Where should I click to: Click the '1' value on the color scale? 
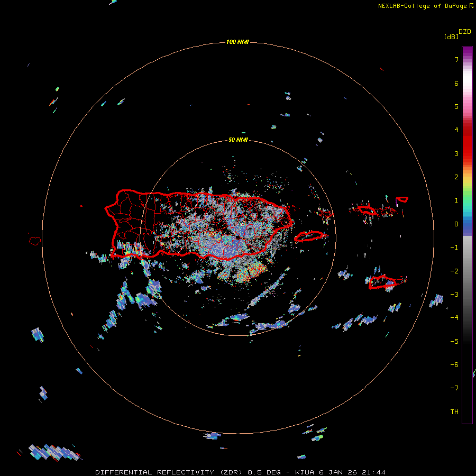[x=456, y=200]
